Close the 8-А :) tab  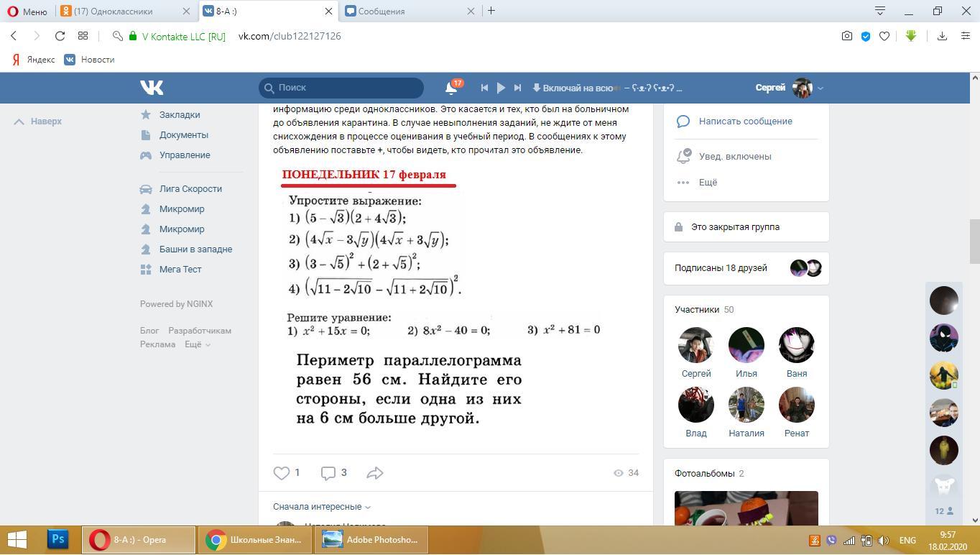click(329, 12)
